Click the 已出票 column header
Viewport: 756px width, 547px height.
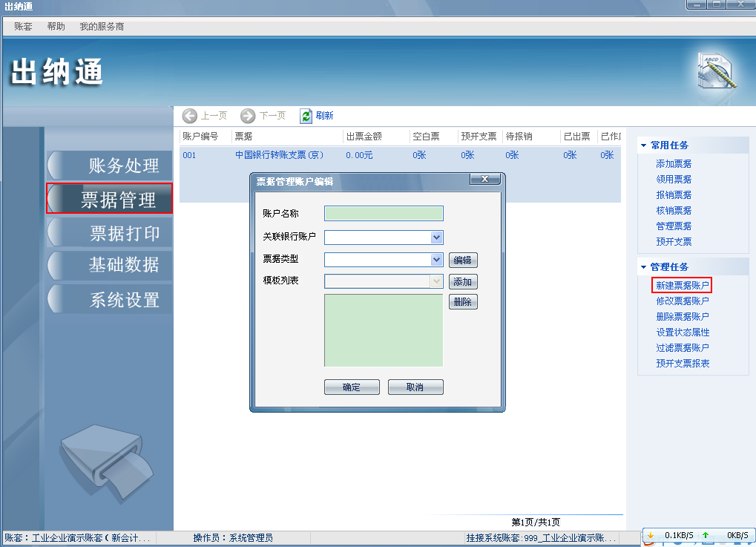(579, 137)
